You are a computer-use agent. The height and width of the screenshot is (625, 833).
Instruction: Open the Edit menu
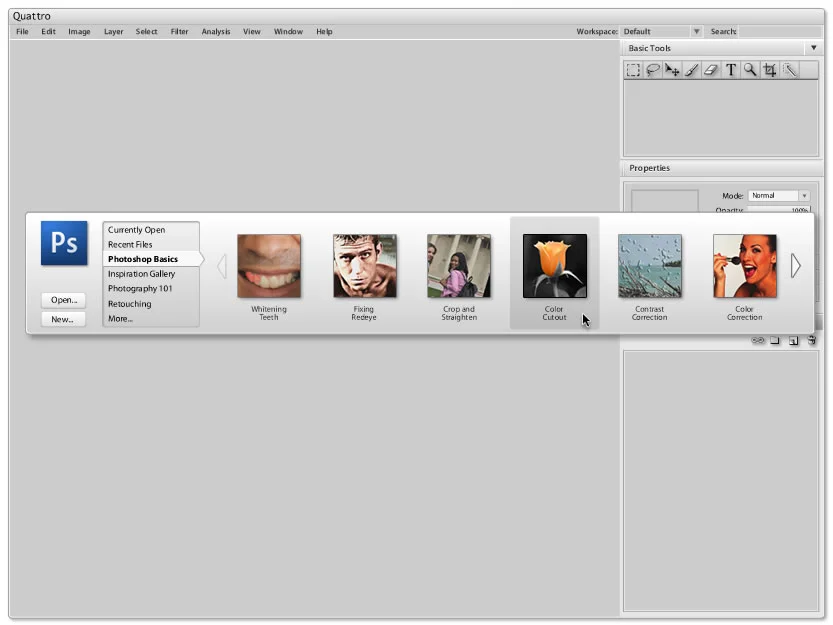(x=48, y=32)
